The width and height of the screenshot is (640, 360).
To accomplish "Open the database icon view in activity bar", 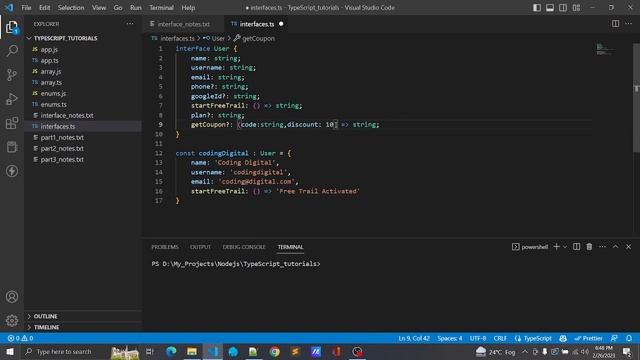I will click(12, 147).
